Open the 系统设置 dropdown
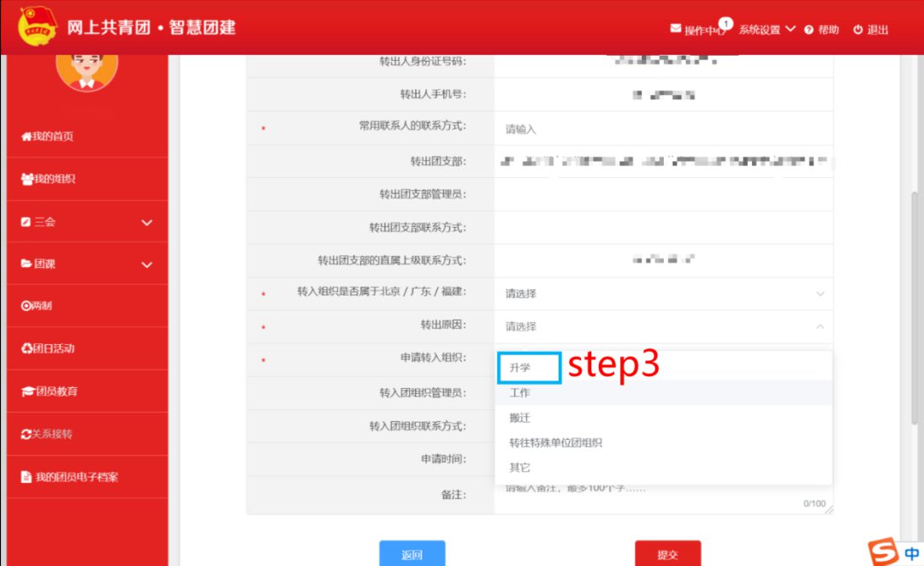The height and width of the screenshot is (566, 924). [x=767, y=29]
